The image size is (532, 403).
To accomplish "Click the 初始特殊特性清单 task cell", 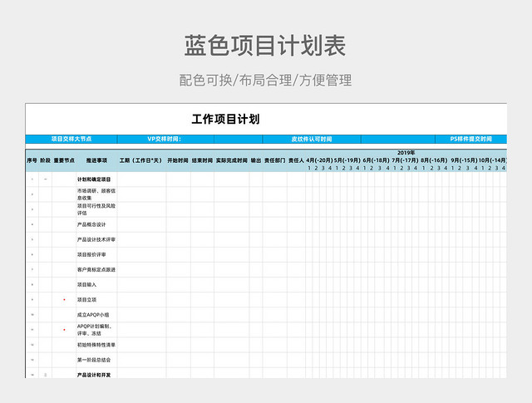I will click(x=96, y=345).
